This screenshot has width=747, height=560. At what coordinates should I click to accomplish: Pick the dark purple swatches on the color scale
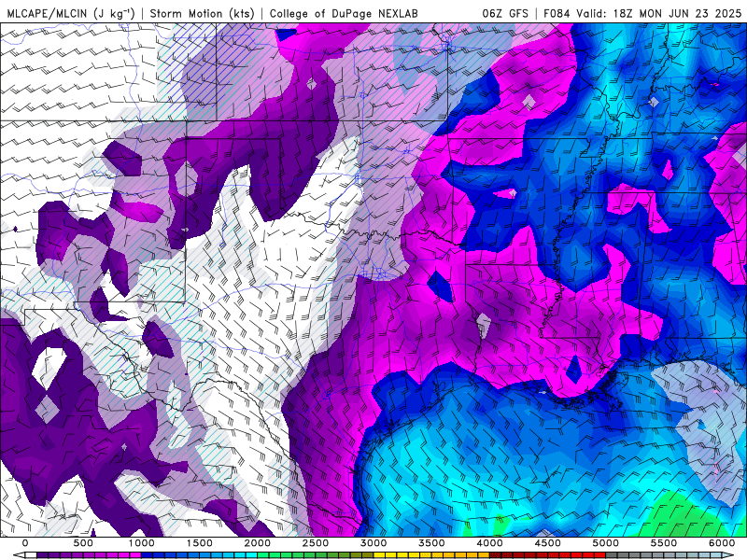[54, 555]
